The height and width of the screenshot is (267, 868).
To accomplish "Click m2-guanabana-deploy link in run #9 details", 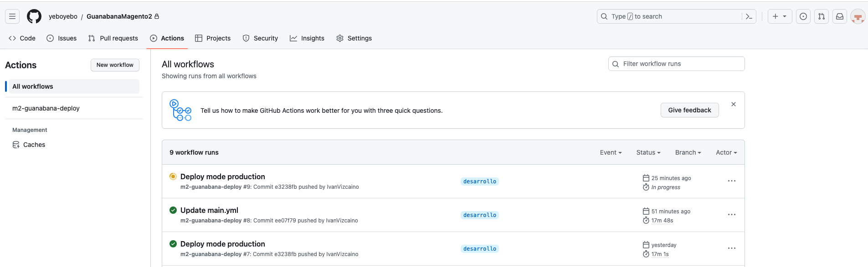I will coord(211,187).
